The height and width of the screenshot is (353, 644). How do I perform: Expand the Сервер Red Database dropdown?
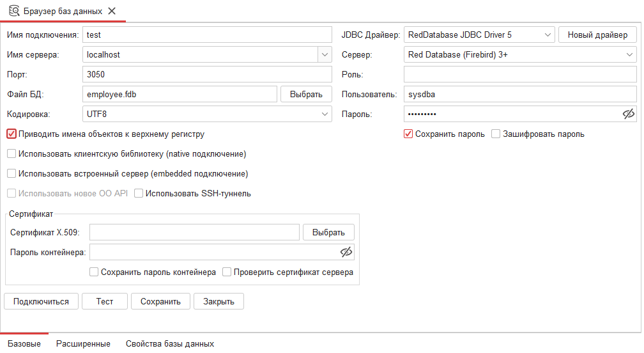[x=629, y=55]
